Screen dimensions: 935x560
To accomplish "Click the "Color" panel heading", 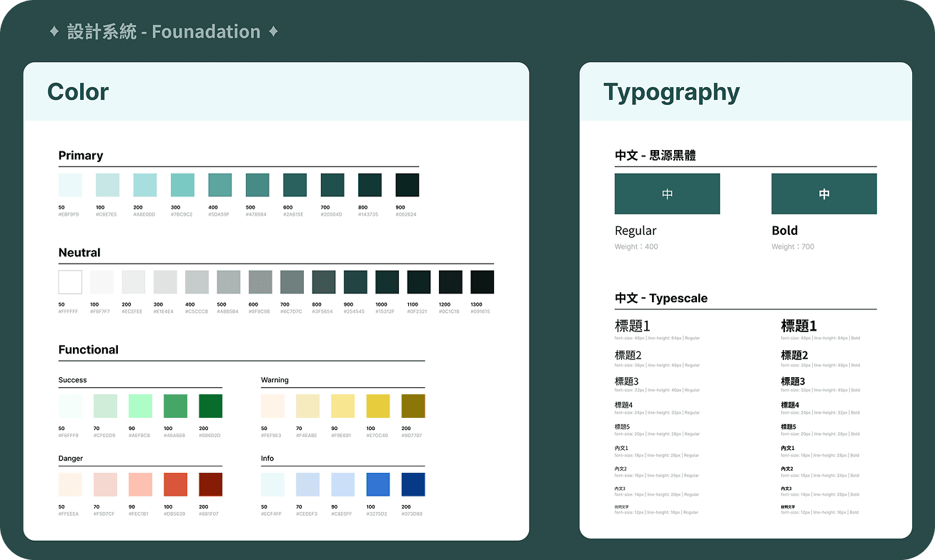I will (78, 91).
